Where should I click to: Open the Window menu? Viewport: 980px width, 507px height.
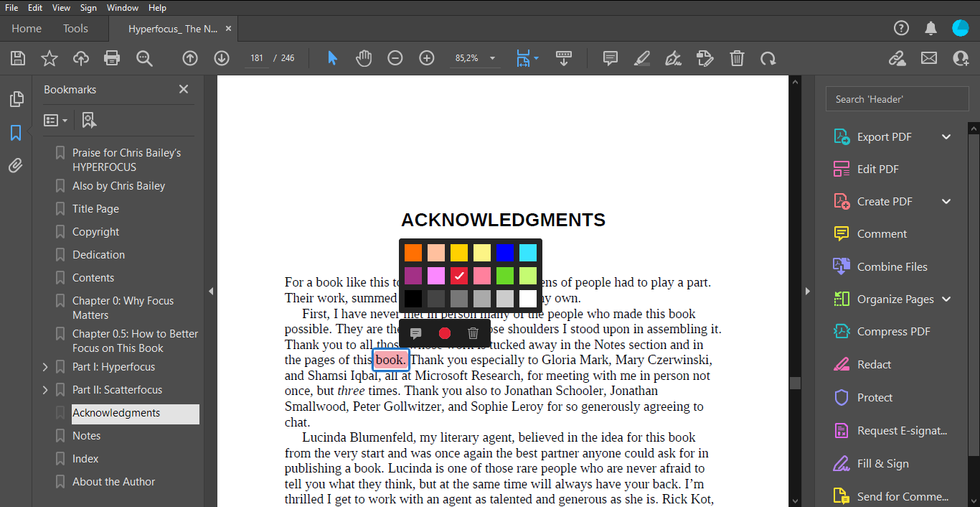[x=123, y=7]
